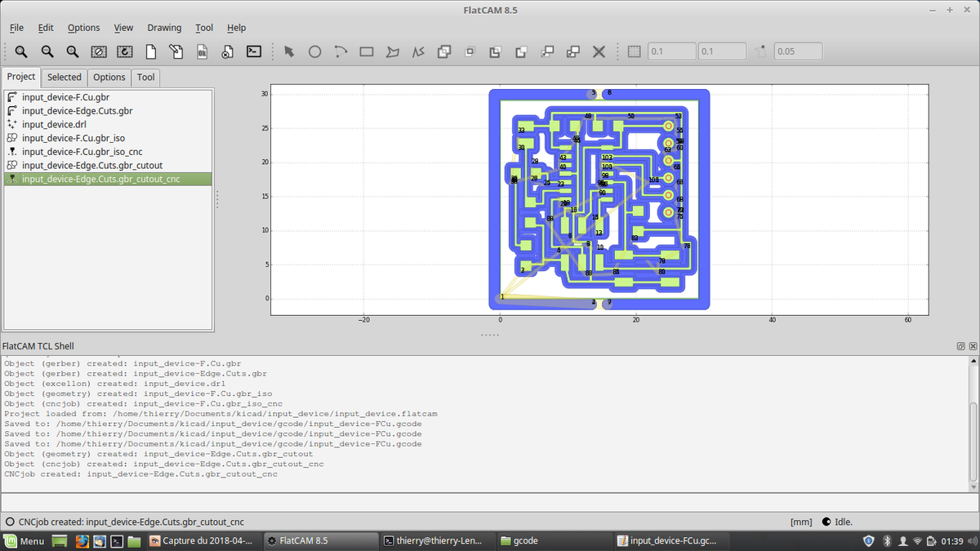Select the arrow selection tool
Viewport: 980px width, 551px height.
pyautogui.click(x=289, y=51)
